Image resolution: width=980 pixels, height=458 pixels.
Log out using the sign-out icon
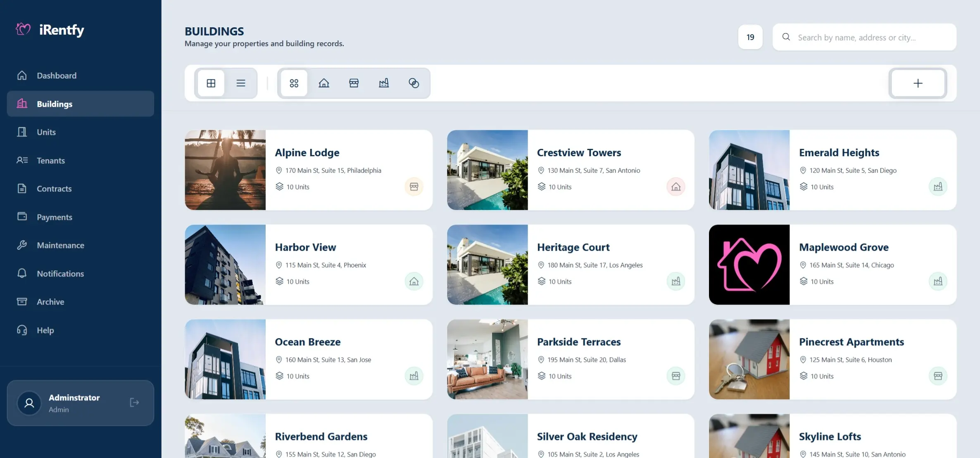pyautogui.click(x=134, y=403)
